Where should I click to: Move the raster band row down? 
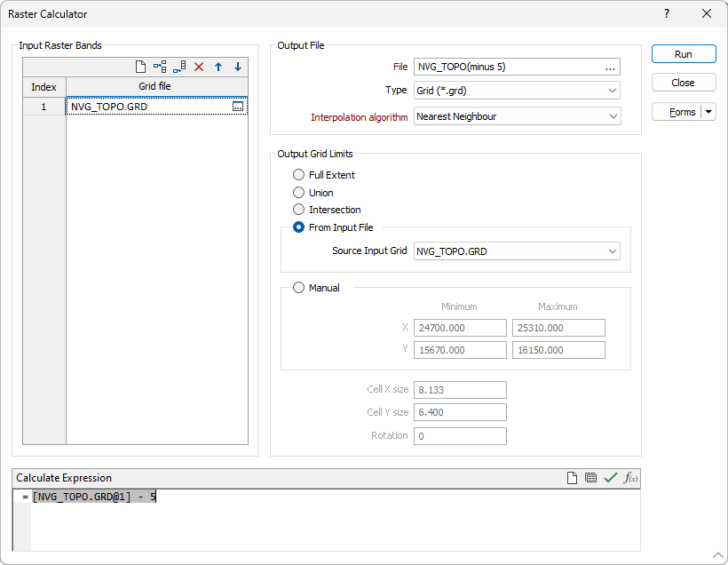237,67
